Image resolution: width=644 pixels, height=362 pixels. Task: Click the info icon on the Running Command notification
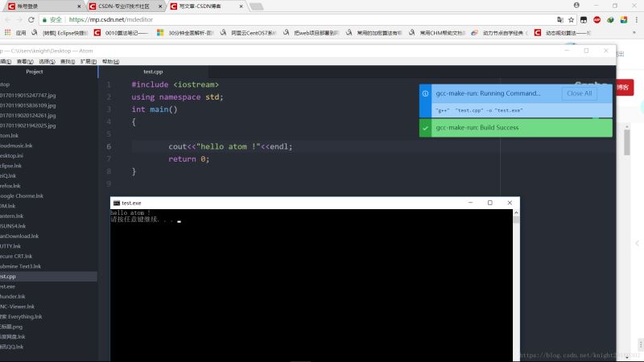tap(425, 93)
